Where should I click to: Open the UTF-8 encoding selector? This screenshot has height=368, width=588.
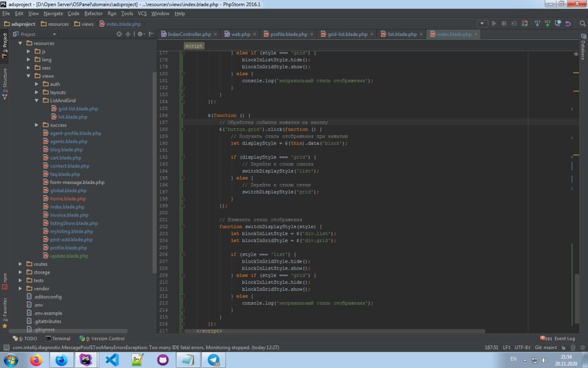(522, 348)
